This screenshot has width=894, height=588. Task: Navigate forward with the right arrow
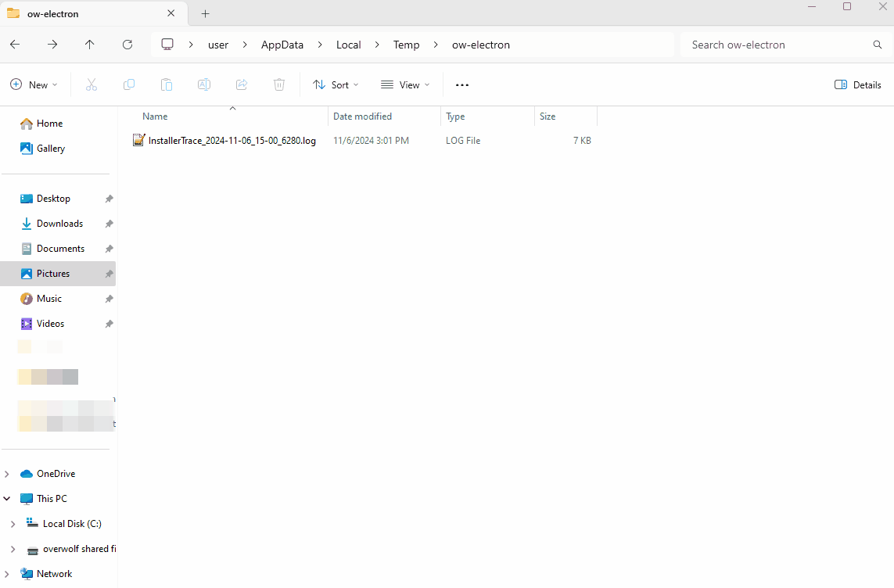pos(52,45)
